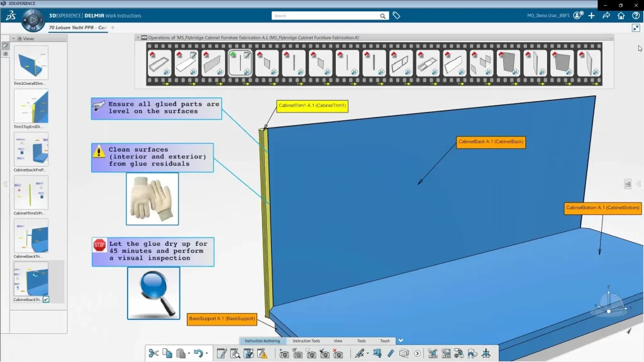This screenshot has width=644, height=362.
Task: Open the tags icon next to search bar
Action: 397,16
